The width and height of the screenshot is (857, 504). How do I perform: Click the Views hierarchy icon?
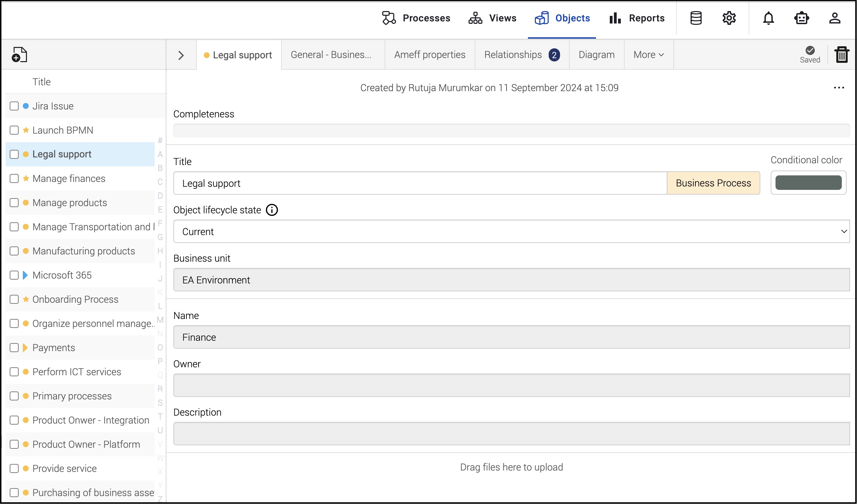click(475, 18)
